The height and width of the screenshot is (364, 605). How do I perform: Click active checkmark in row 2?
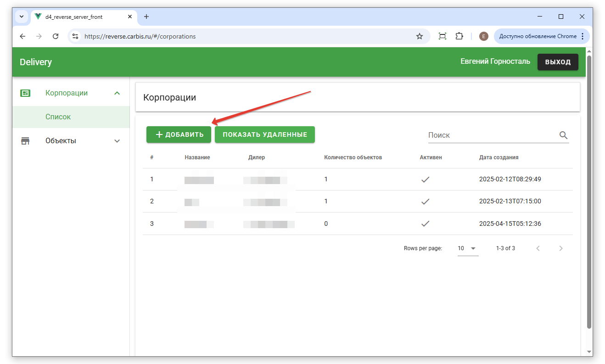[425, 202]
